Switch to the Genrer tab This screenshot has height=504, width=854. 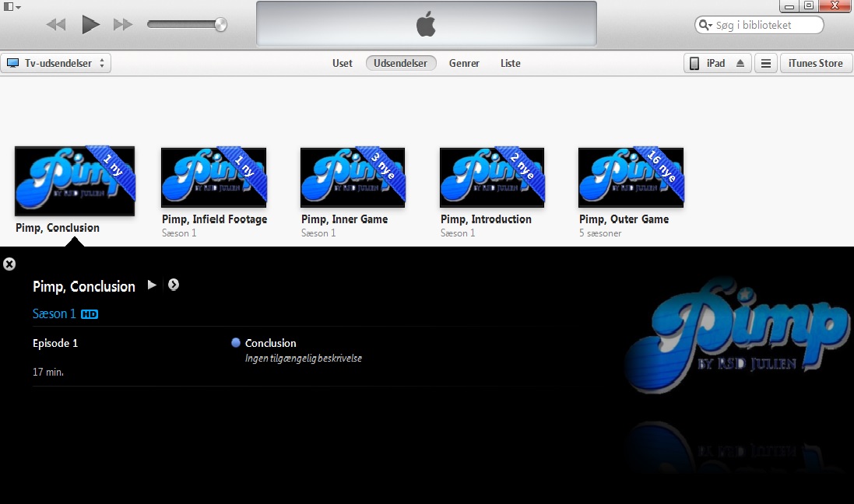point(464,63)
